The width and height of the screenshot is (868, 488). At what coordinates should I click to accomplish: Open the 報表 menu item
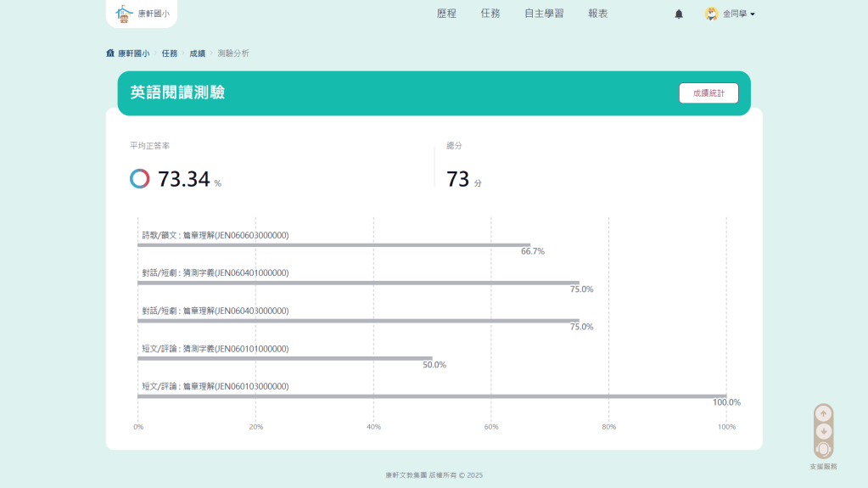pos(598,14)
